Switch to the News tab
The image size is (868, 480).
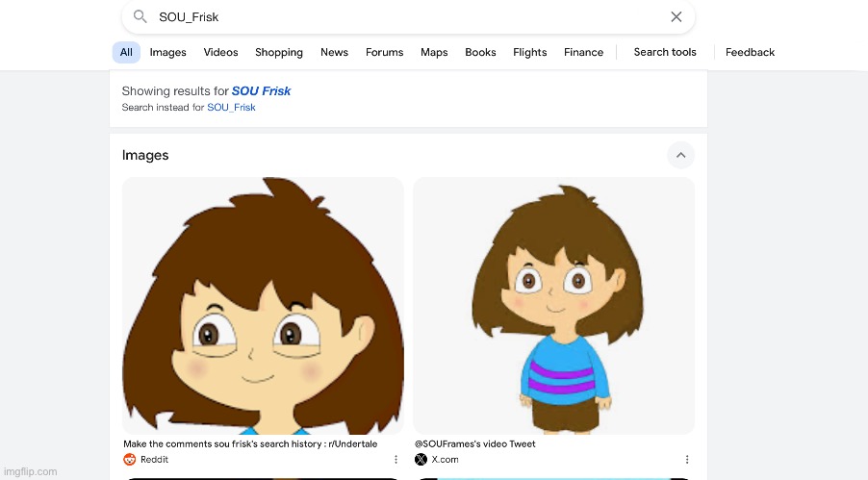pyautogui.click(x=334, y=52)
